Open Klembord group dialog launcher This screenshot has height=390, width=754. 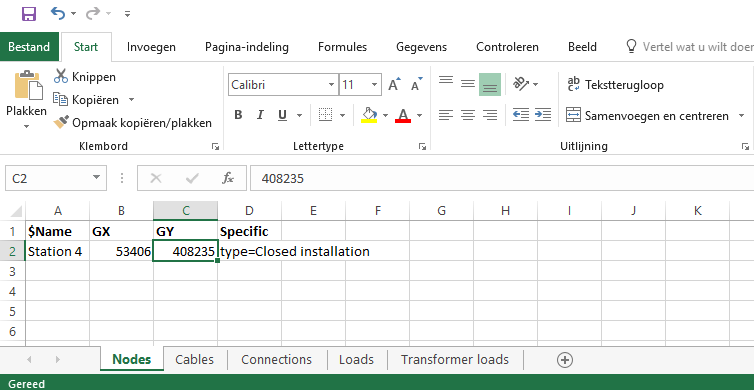click(215, 147)
